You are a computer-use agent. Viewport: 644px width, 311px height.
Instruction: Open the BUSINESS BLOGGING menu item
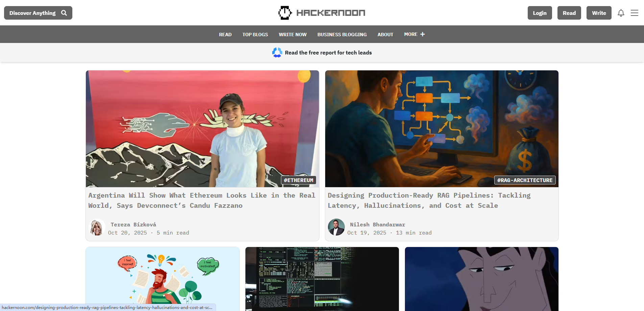(342, 34)
